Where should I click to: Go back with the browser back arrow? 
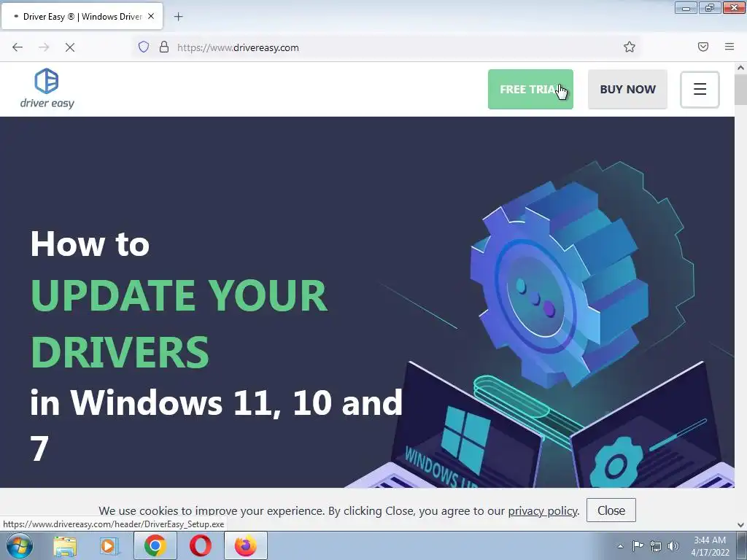coord(18,47)
